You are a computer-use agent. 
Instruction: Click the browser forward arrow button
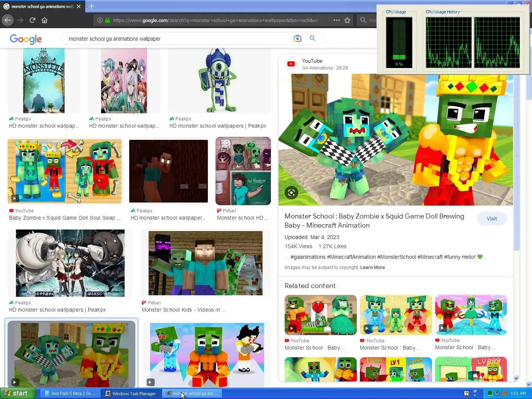click(x=20, y=20)
